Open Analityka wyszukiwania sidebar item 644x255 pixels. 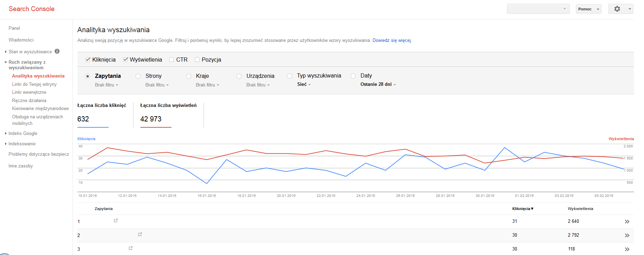38,76
